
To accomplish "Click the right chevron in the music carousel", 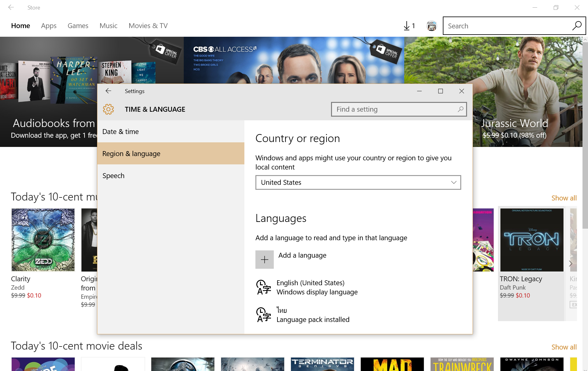I will [x=571, y=264].
